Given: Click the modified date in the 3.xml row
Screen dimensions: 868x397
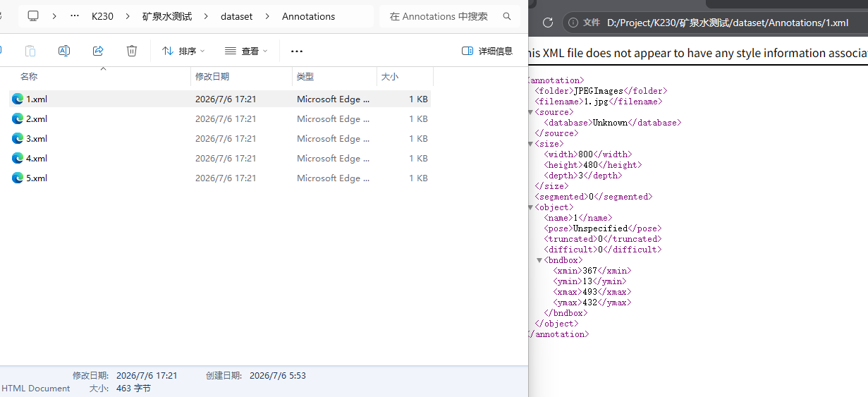Looking at the screenshot, I should tap(226, 139).
